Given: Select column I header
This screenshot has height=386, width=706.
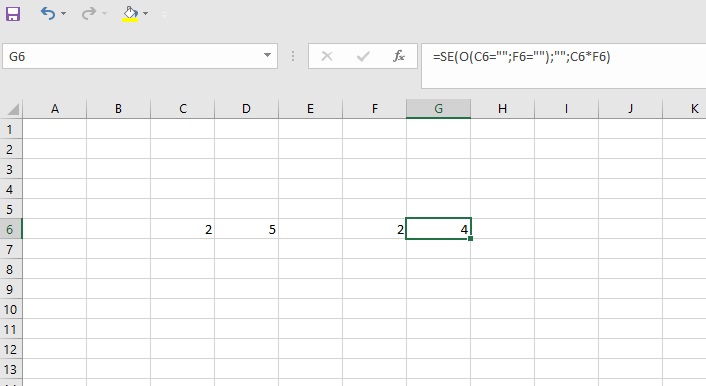Looking at the screenshot, I should point(566,109).
